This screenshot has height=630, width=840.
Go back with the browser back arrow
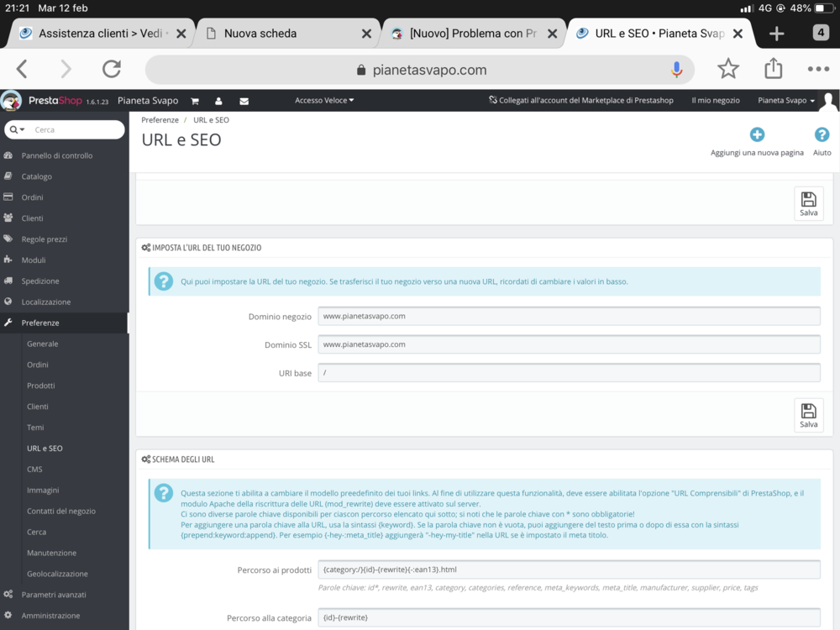pos(22,69)
